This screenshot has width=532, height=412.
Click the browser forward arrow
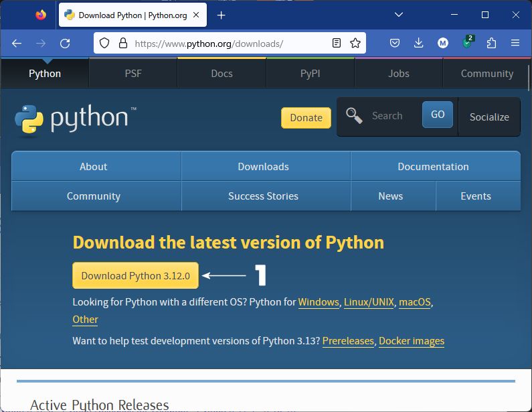point(41,43)
